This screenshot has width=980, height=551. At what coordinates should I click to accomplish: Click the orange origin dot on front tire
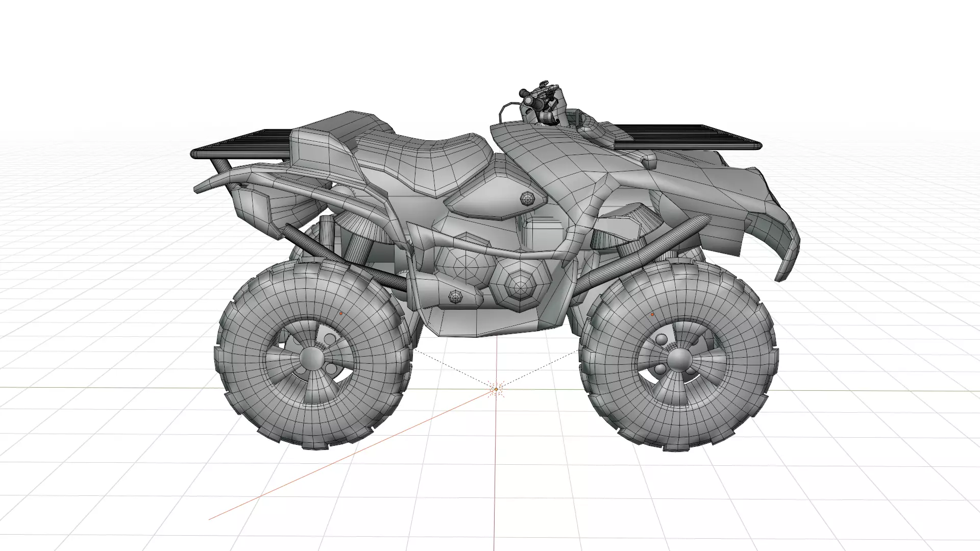(652, 315)
